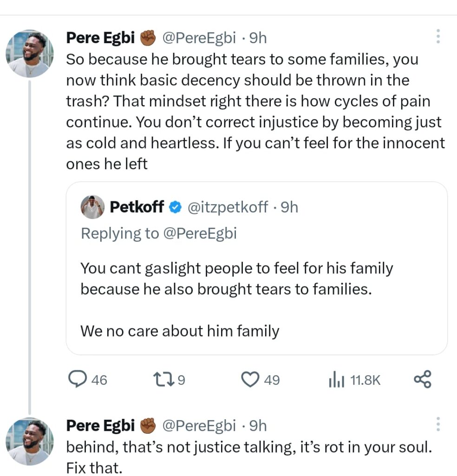The image size is (457, 476).
Task: Open Pere Egbi's avatar on the bottom tweet
Action: [x=30, y=441]
